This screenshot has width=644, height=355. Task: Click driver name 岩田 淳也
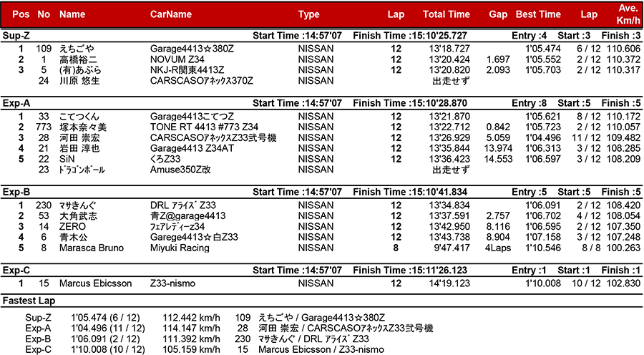[79, 149]
